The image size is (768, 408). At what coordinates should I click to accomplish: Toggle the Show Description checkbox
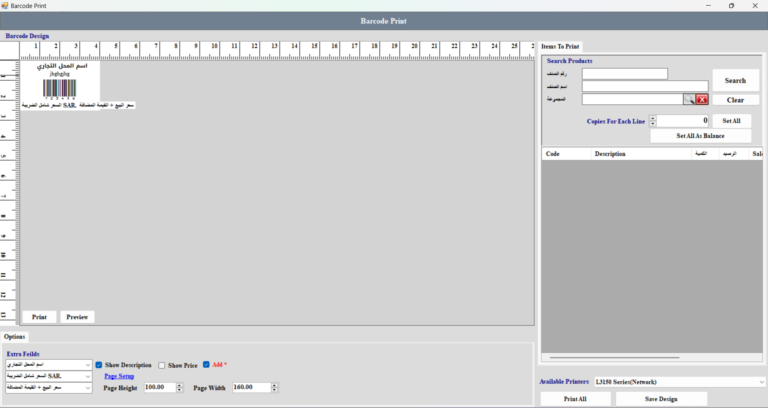point(99,365)
